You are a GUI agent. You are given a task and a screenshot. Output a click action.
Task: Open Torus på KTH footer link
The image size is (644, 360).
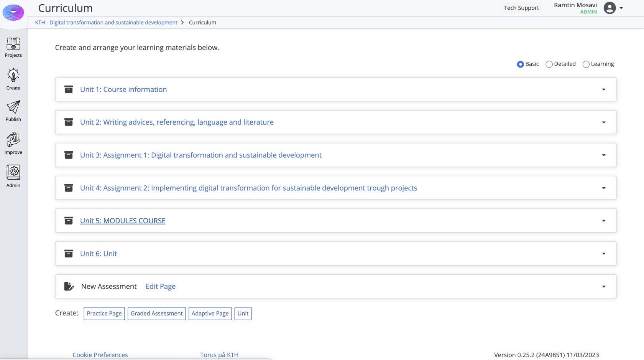pos(219,355)
